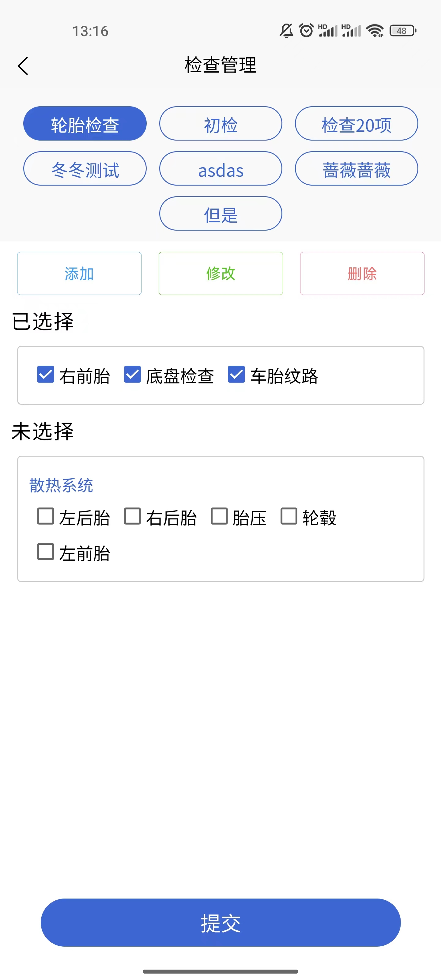The height and width of the screenshot is (980, 441).
Task: Open the 冬冬测试 category
Action: pyautogui.click(x=85, y=168)
